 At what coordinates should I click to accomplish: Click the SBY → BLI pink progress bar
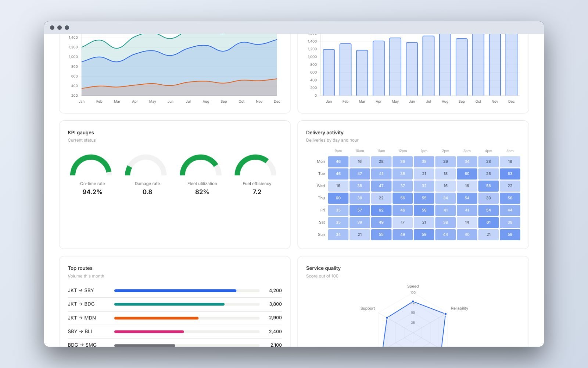pyautogui.click(x=149, y=332)
